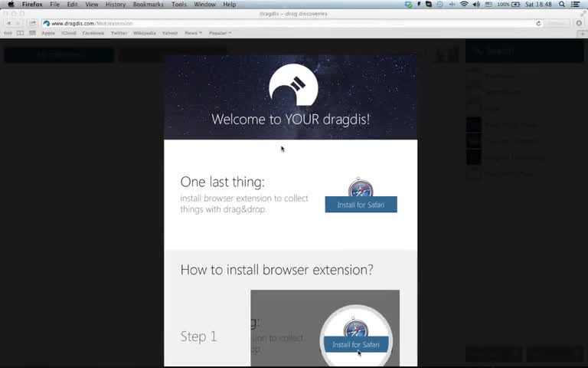Open the Yahoo bookmark
Image resolution: width=588 pixels, height=368 pixels.
click(170, 33)
